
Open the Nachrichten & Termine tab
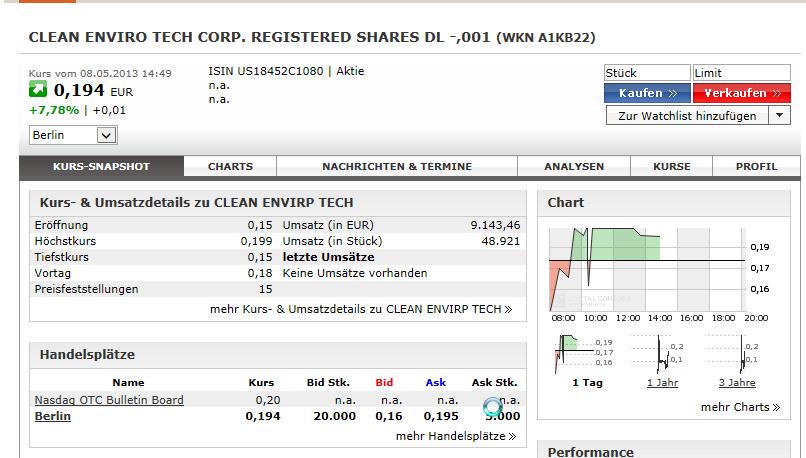coord(397,167)
